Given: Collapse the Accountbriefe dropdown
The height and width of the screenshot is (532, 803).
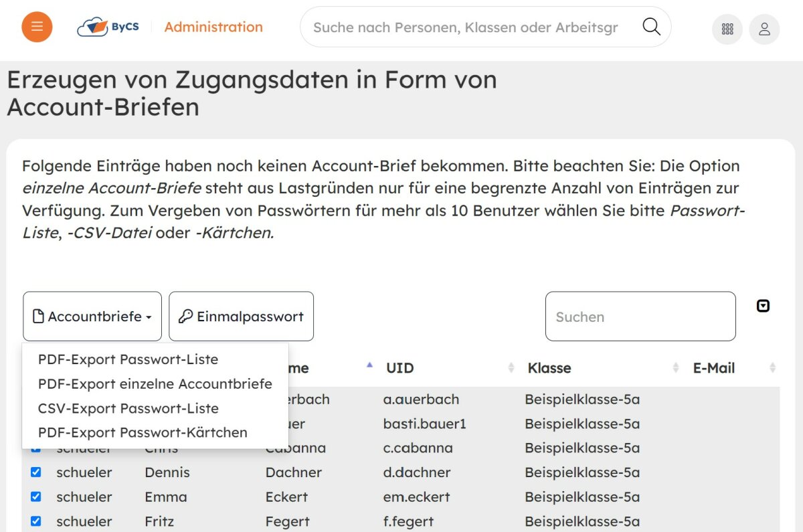Looking at the screenshot, I should [x=92, y=317].
